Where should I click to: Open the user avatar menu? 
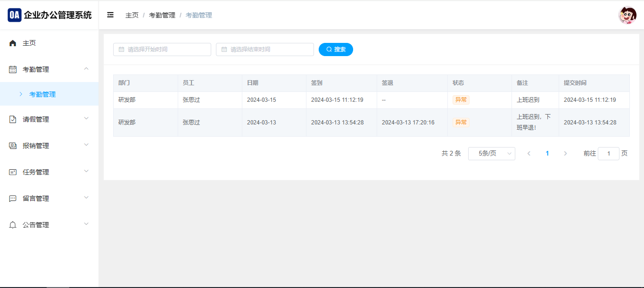pyautogui.click(x=627, y=15)
